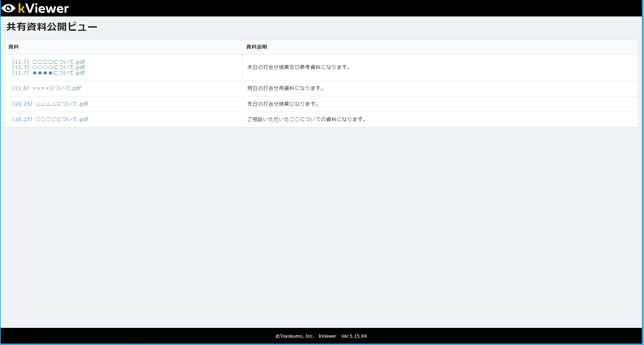Click the Ver.5.15.84 version label

tap(354, 336)
